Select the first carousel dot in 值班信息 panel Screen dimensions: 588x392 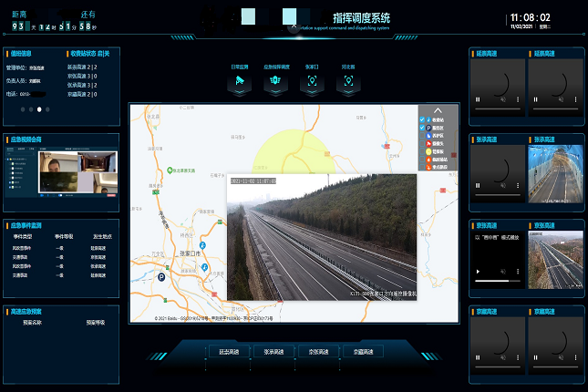point(23,109)
